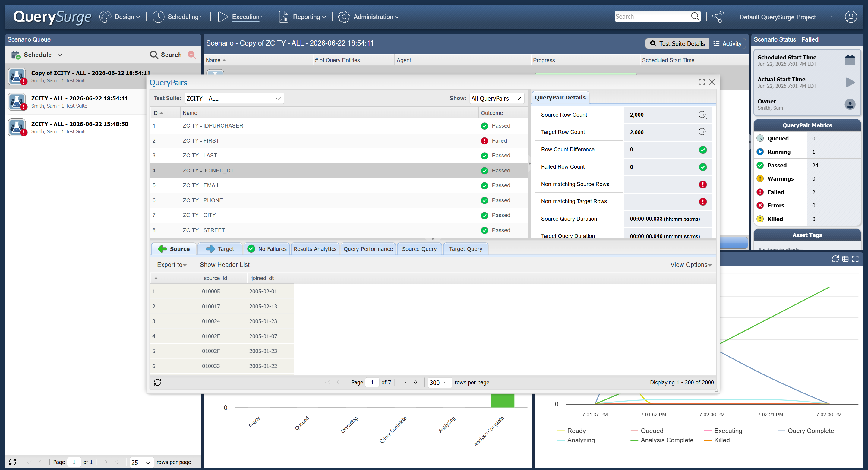Select the ZCITY - FIRST failed QueryPair row

(x=339, y=141)
